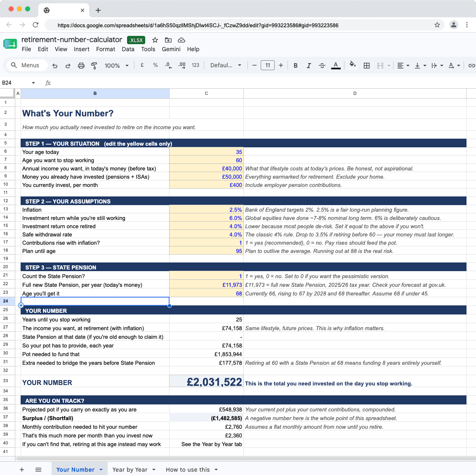Open horizontal align dropdown

pos(403,65)
